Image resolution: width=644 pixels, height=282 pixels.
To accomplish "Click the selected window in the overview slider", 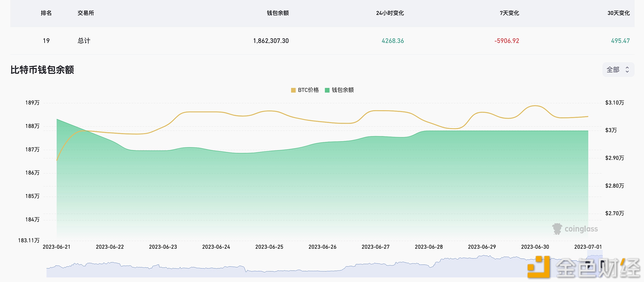I will coord(595,264).
